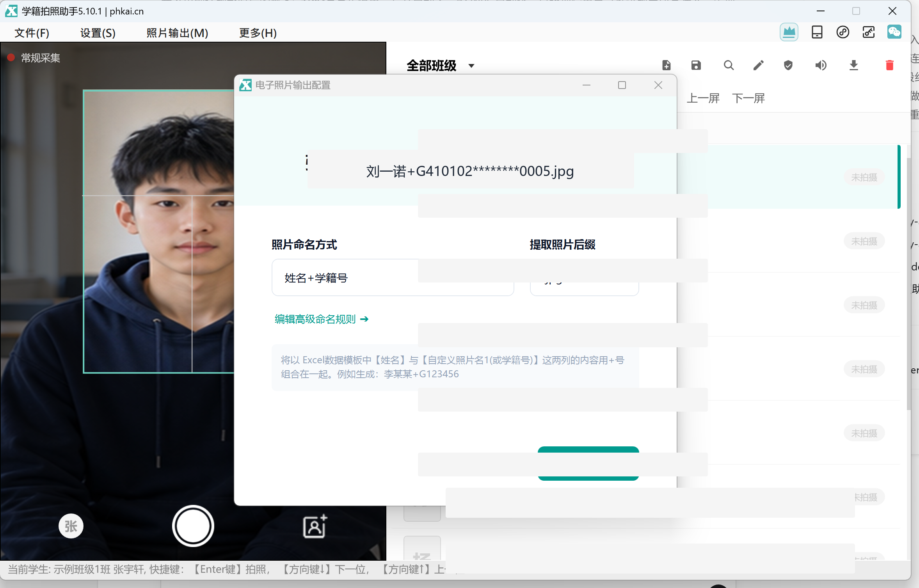Go to 下一屏 next screen

click(748, 98)
